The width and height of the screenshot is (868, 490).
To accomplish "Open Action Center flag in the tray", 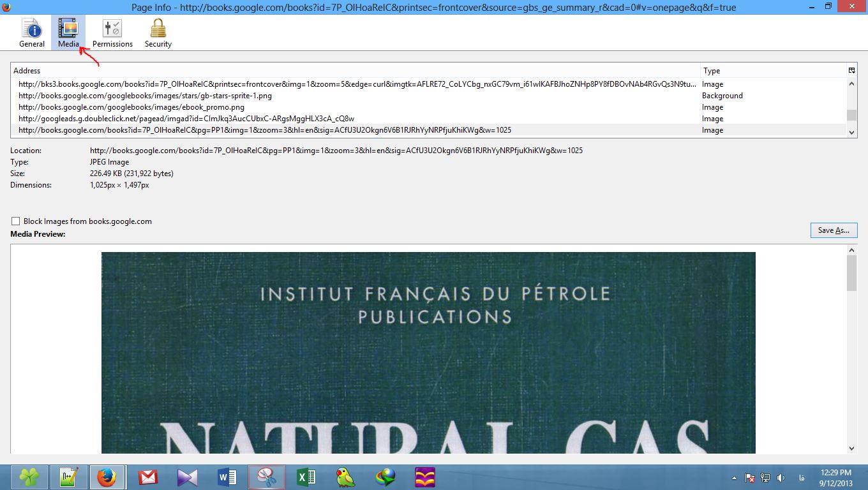I will 750,477.
